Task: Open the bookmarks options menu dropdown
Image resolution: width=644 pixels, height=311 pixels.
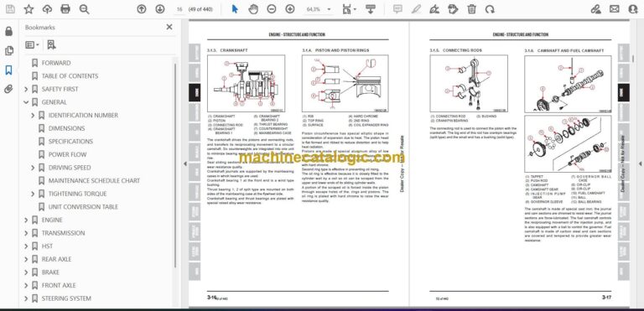Action: pyautogui.click(x=32, y=45)
